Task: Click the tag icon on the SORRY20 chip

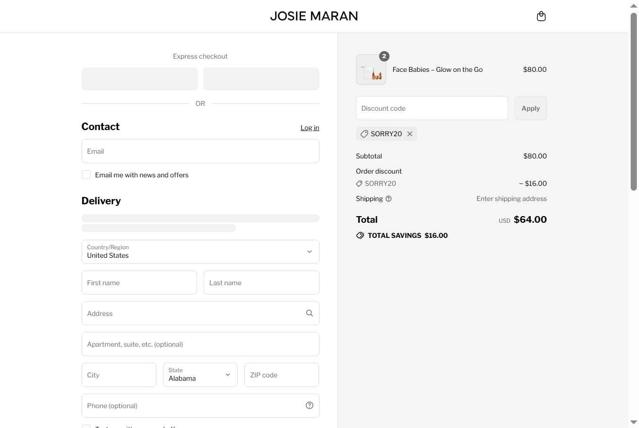Action: coord(364,134)
